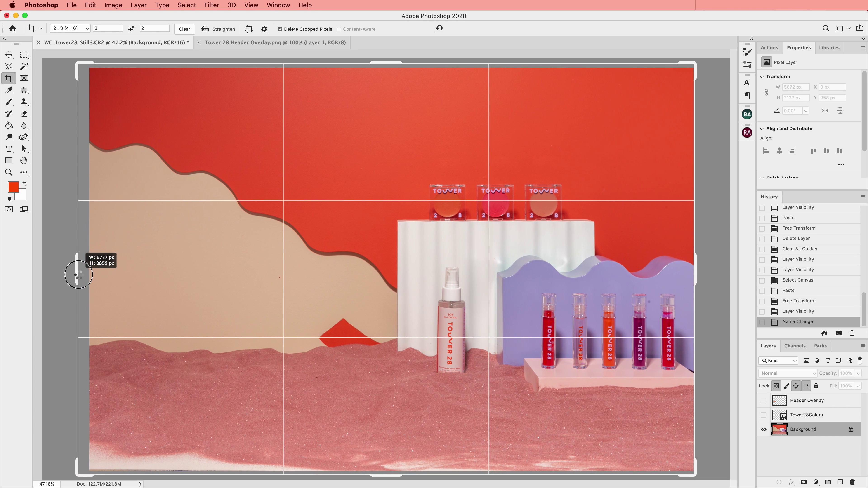
Task: Select the Eyedropper tool
Action: click(9, 90)
